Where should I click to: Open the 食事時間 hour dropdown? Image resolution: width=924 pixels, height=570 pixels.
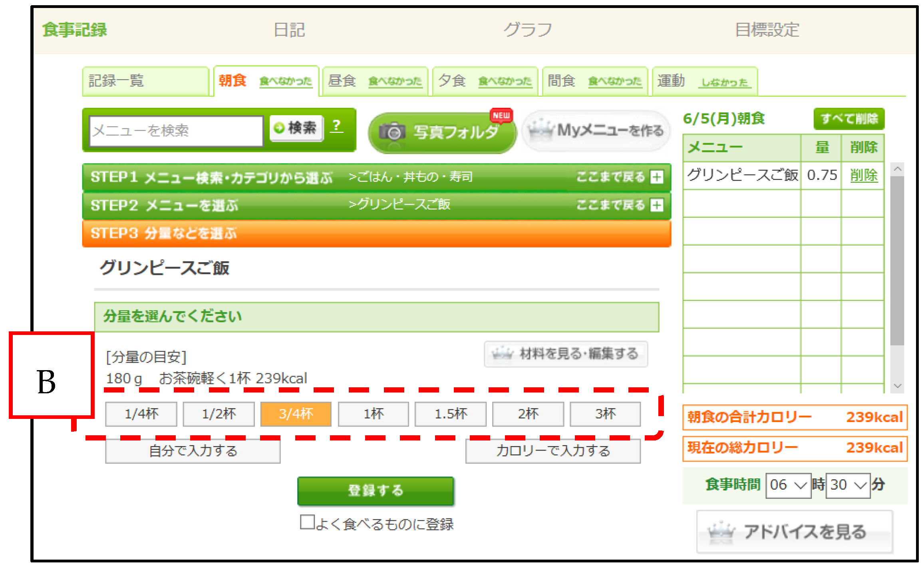tap(788, 485)
